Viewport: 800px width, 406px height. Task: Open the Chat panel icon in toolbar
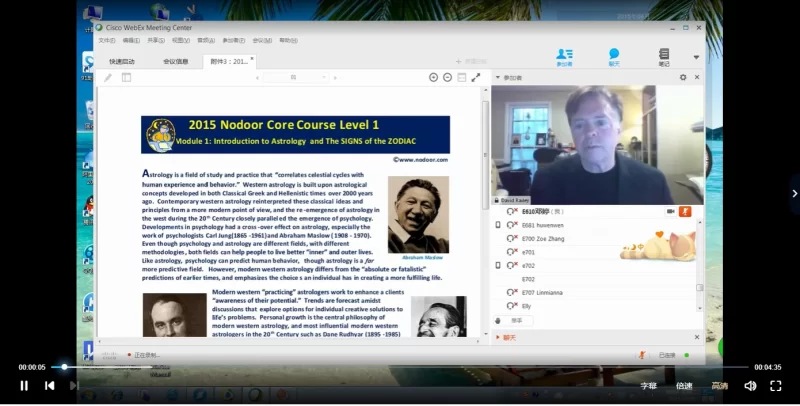click(614, 56)
